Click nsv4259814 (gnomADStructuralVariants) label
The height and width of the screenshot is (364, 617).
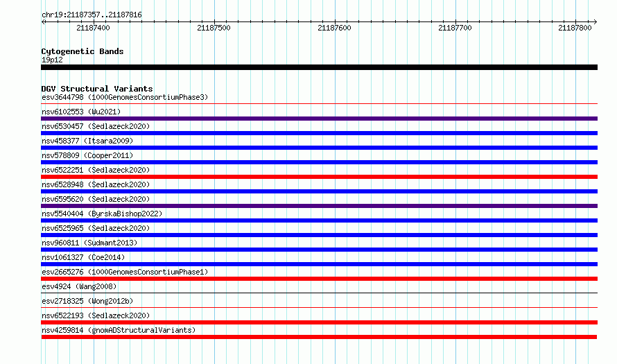[119, 330]
